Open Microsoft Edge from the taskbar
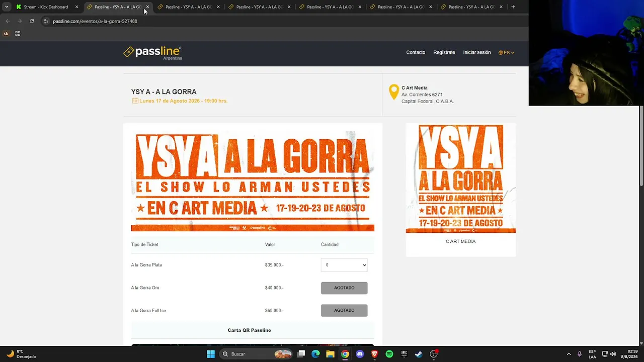 [315, 354]
